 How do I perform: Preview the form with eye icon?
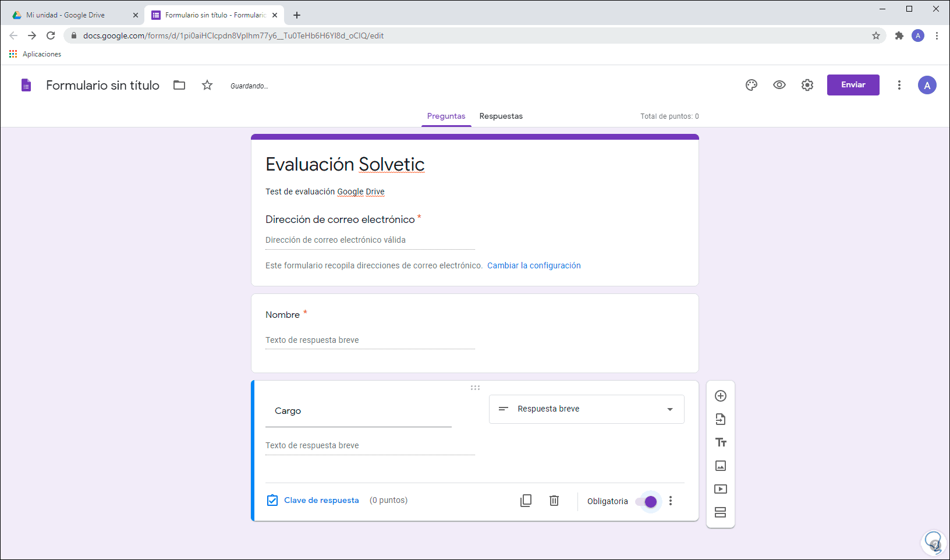click(779, 85)
